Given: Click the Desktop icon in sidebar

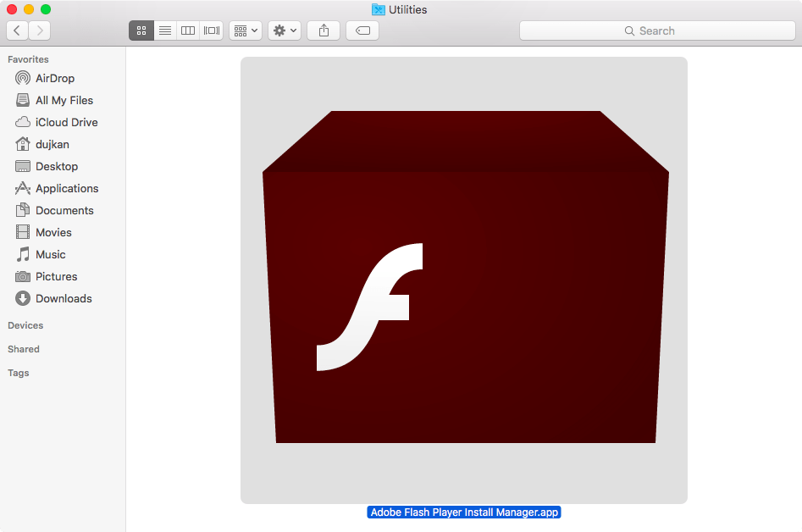Looking at the screenshot, I should tap(23, 166).
